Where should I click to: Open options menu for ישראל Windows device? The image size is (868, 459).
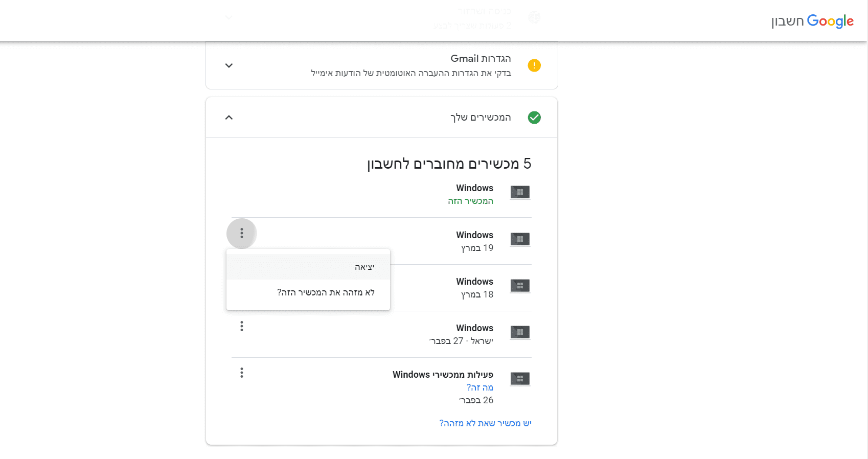pos(242,326)
